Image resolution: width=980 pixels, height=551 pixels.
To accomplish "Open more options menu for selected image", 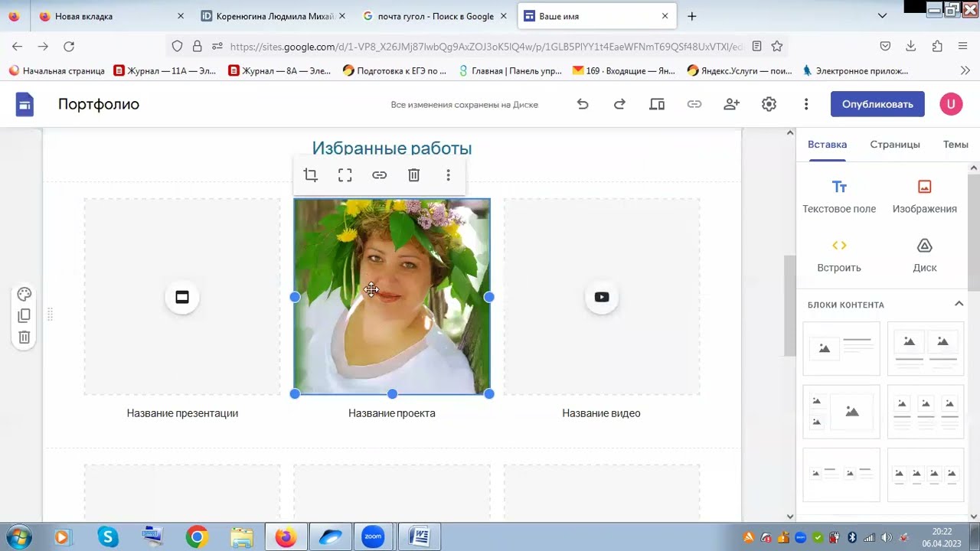I will (448, 175).
